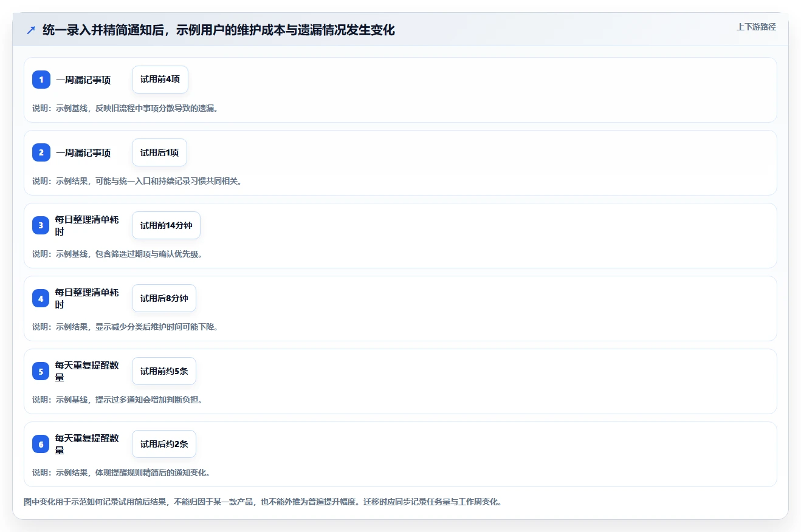Image resolution: width=801 pixels, height=532 pixels.
Task: Click the footer disclaimer starting 图中变化用于示范
Action: (x=263, y=502)
